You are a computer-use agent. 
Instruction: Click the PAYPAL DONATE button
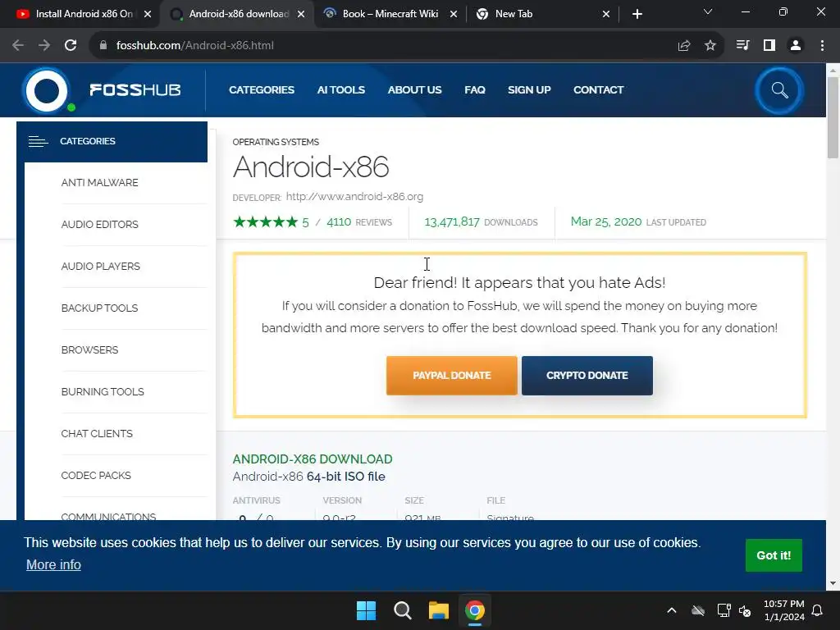pos(452,376)
